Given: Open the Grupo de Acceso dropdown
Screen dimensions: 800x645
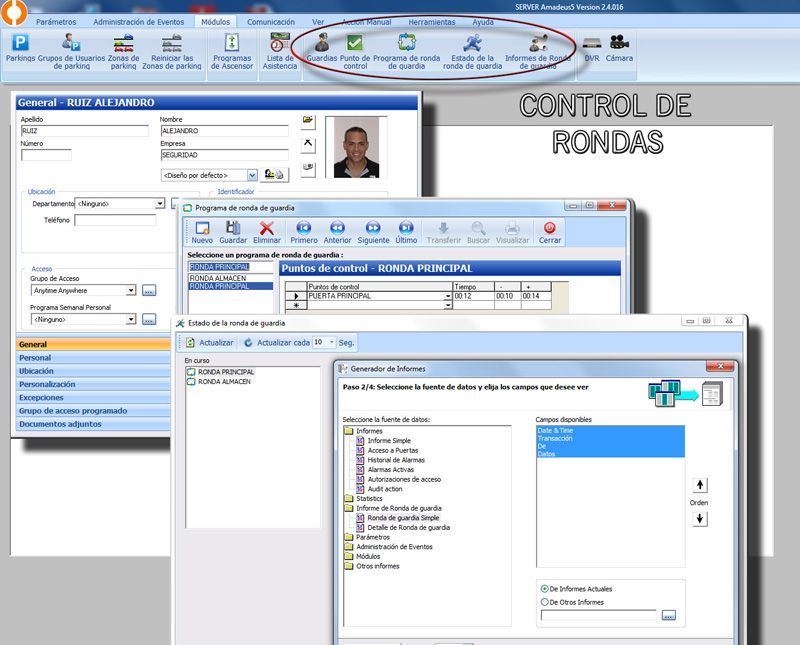Looking at the screenshot, I should (129, 291).
